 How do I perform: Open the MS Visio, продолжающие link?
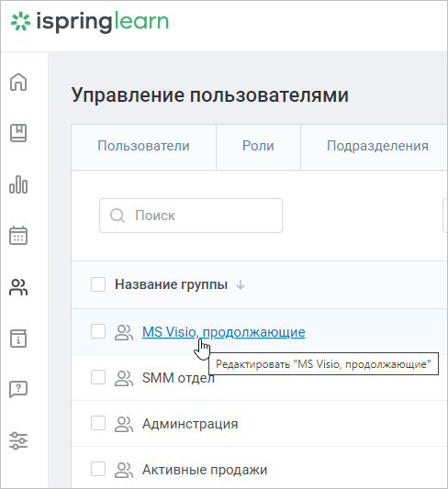coord(224,332)
